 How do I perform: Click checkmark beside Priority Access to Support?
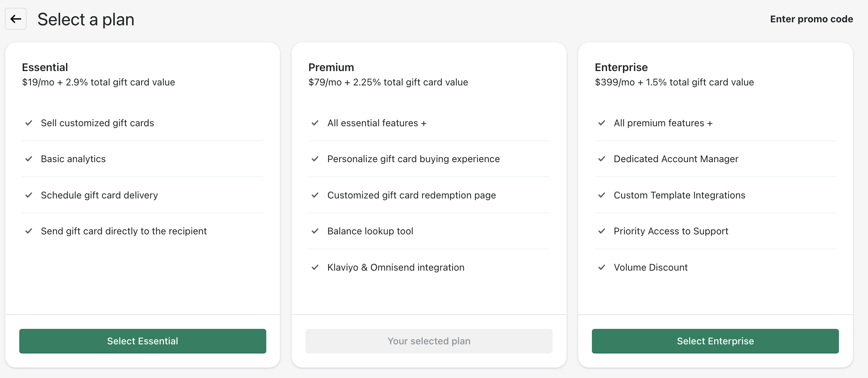[x=602, y=231]
